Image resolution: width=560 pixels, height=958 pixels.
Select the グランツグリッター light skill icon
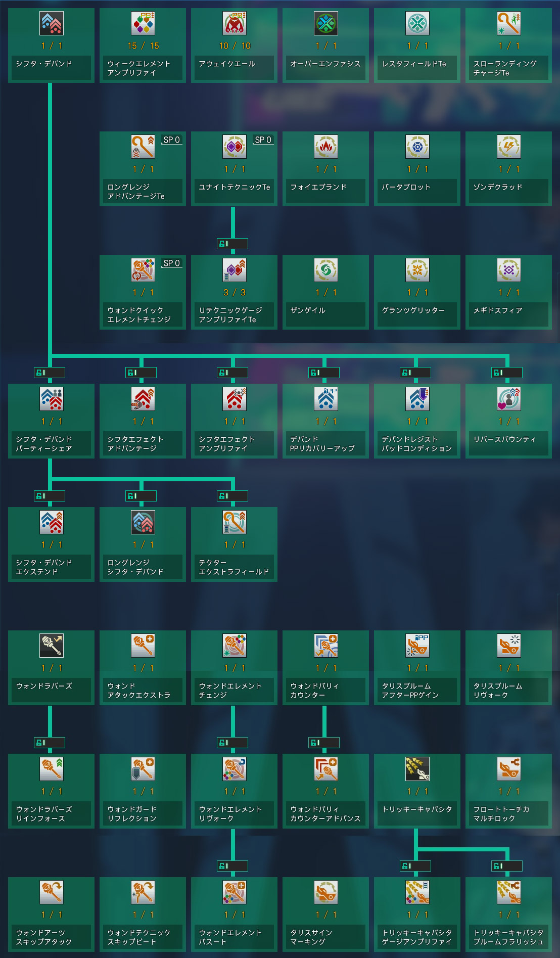(x=417, y=270)
